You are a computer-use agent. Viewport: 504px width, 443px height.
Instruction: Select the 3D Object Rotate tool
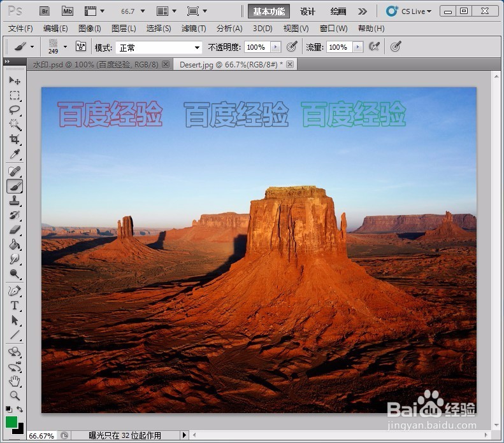point(15,352)
